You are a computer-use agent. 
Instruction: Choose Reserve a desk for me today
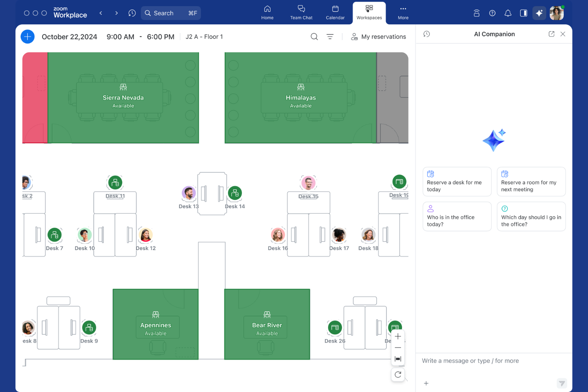pyautogui.click(x=457, y=182)
